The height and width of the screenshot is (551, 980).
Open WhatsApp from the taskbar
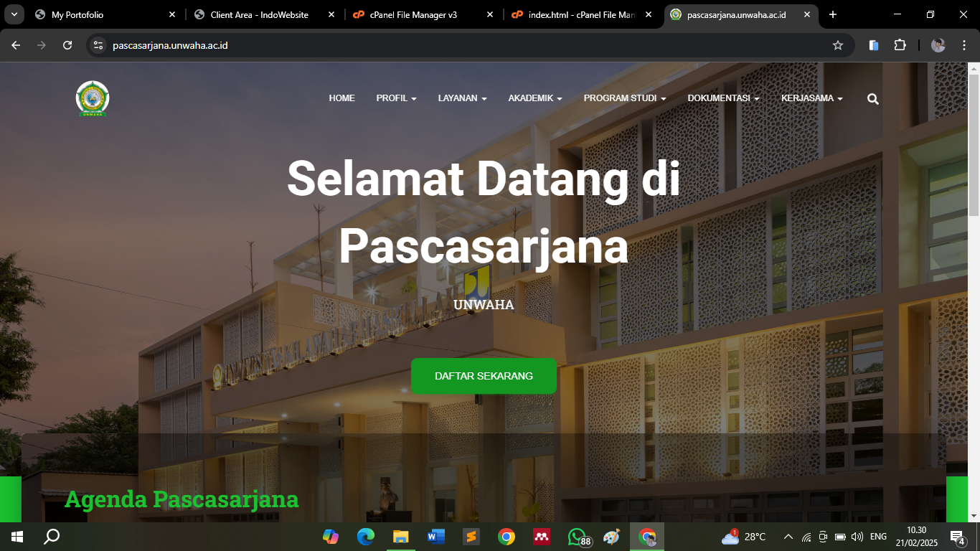coord(578,537)
